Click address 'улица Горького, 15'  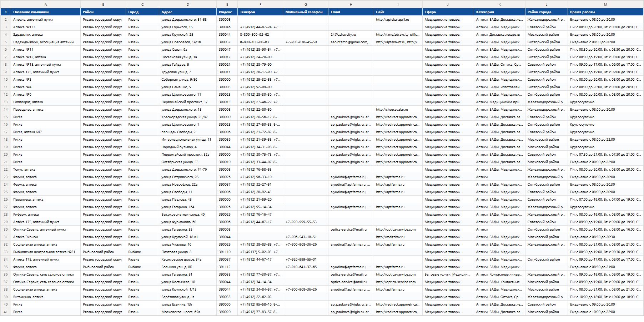(188, 27)
